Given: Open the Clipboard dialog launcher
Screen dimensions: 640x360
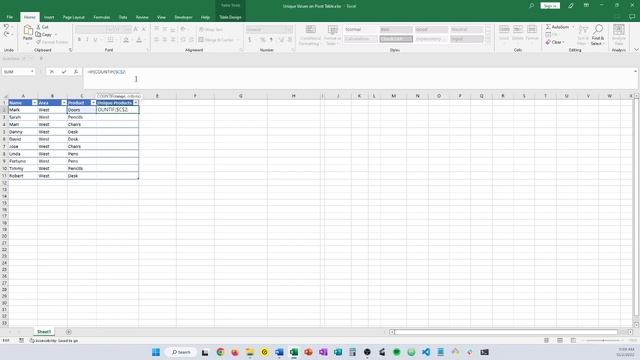Looking at the screenshot, I should point(70,50).
